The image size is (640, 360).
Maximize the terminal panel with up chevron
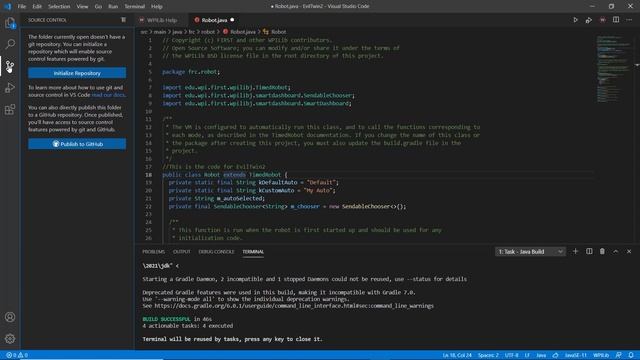point(616,251)
